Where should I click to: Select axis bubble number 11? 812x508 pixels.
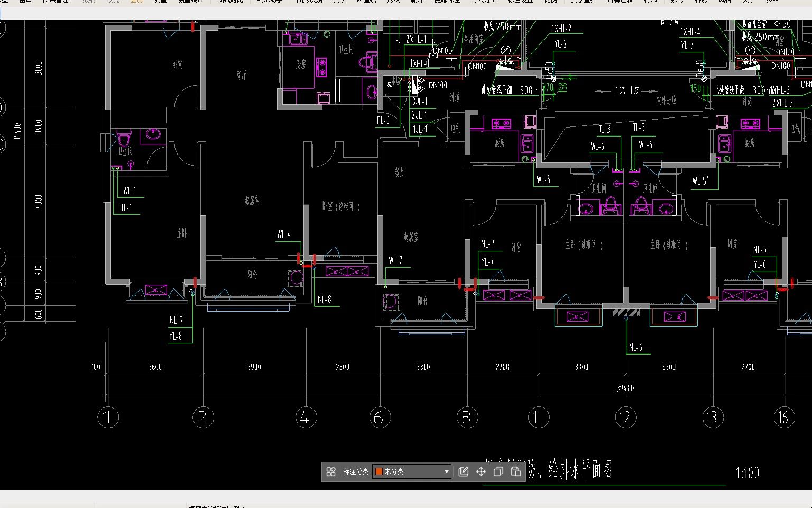point(538,418)
